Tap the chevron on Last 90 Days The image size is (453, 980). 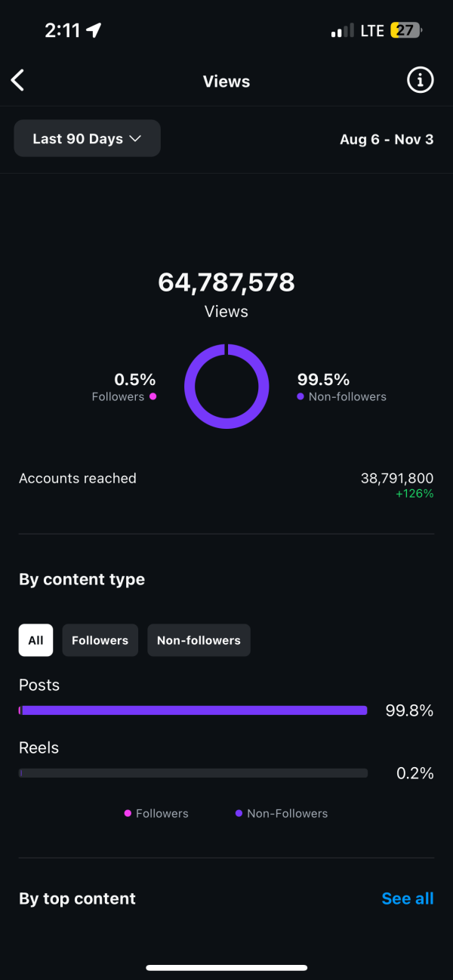coord(135,139)
